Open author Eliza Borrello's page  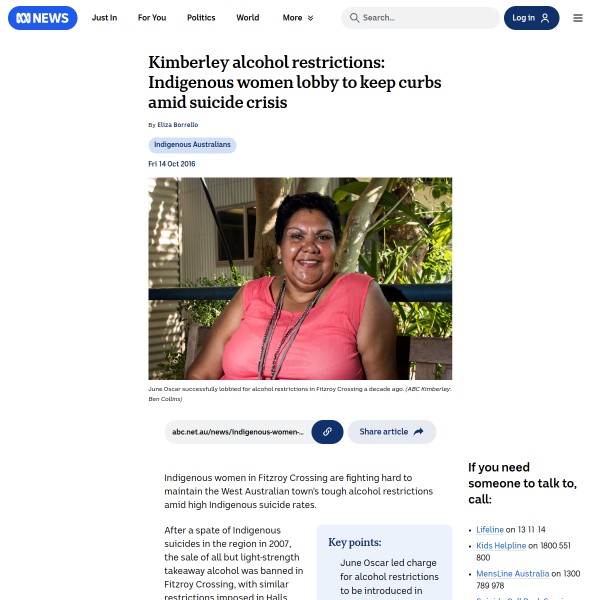click(178, 125)
